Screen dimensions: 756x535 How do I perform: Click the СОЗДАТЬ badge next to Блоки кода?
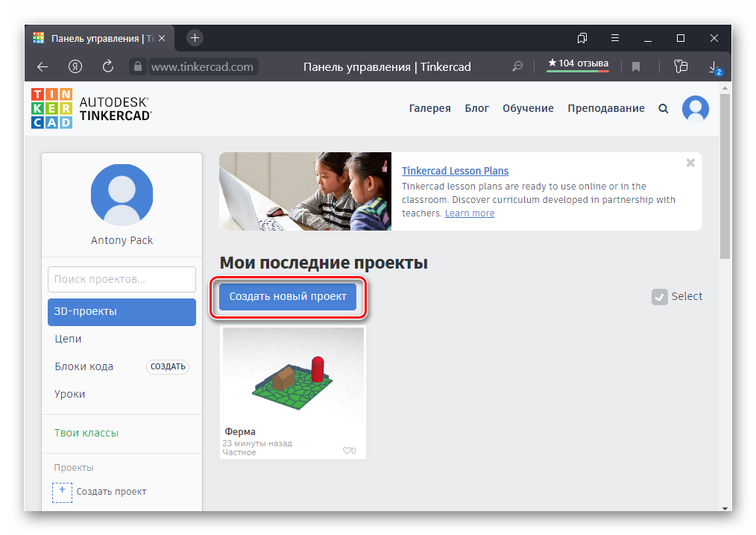tap(168, 366)
